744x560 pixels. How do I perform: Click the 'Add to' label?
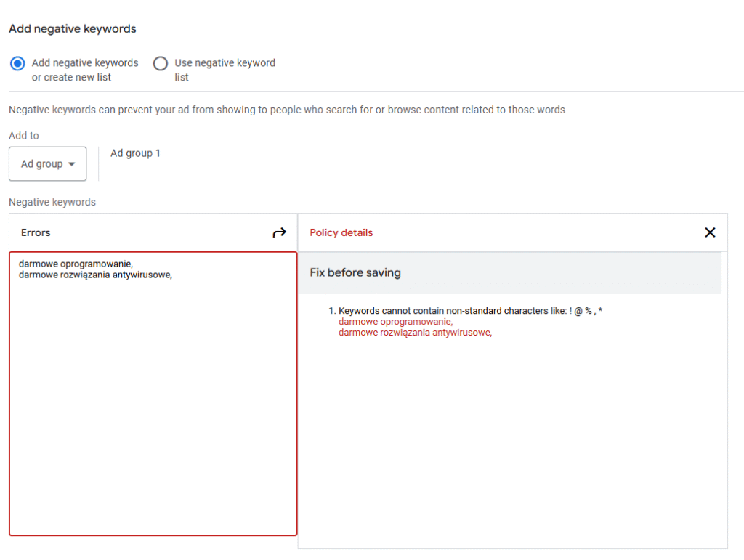(x=24, y=136)
